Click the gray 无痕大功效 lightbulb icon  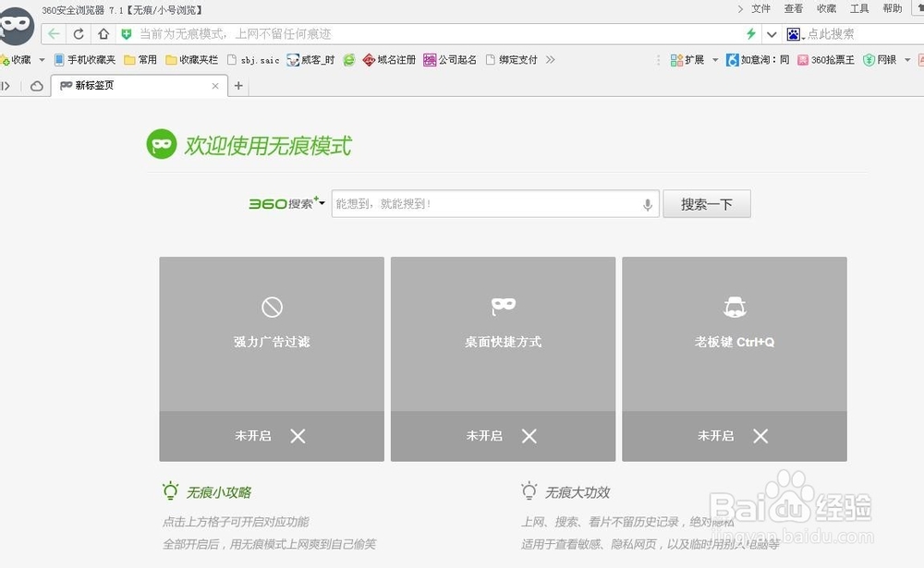click(529, 490)
